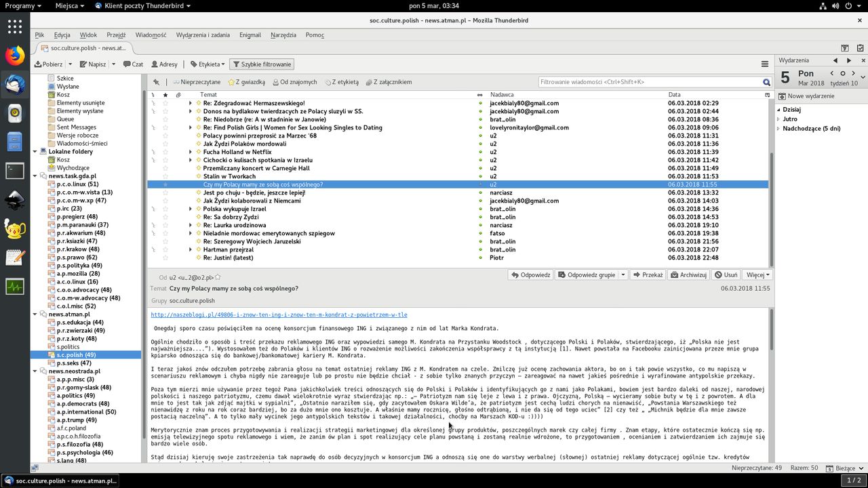Open Firefox from the dock
This screenshot has width=868, height=488.
[15, 56]
